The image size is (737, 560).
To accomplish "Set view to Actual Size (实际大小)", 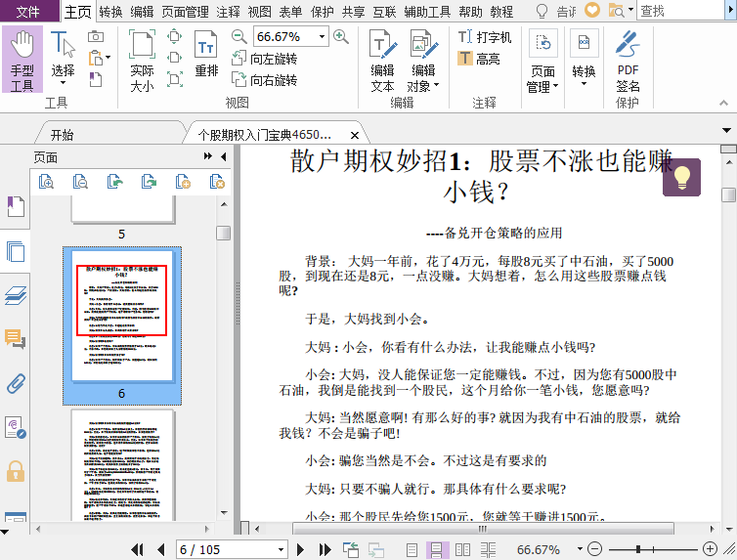I will tap(142, 61).
